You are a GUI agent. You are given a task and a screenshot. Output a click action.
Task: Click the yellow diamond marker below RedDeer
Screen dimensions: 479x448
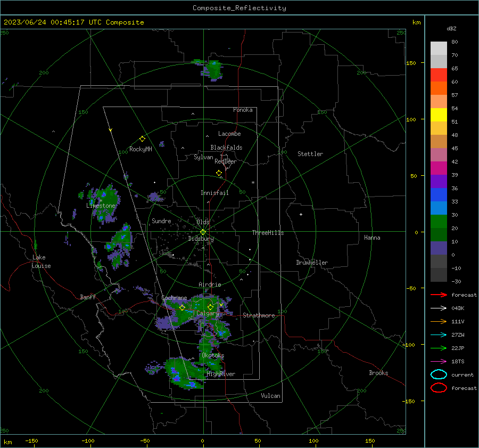pyautogui.click(x=219, y=173)
